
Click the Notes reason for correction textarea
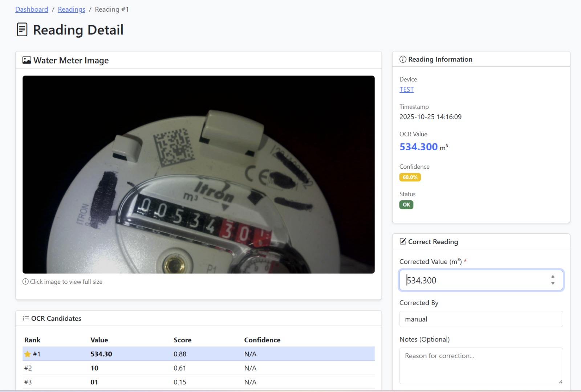click(x=481, y=366)
